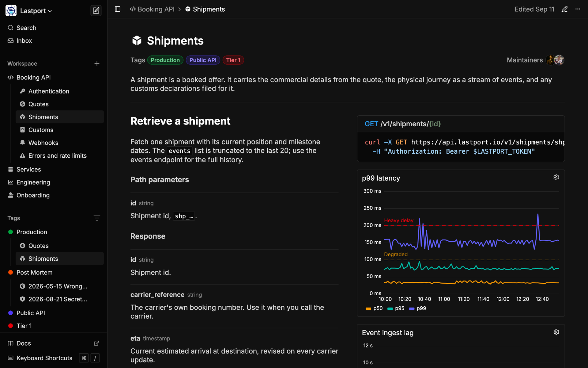The height and width of the screenshot is (368, 588).
Task: Open p99 latency chart settings gear
Action: coord(556,178)
